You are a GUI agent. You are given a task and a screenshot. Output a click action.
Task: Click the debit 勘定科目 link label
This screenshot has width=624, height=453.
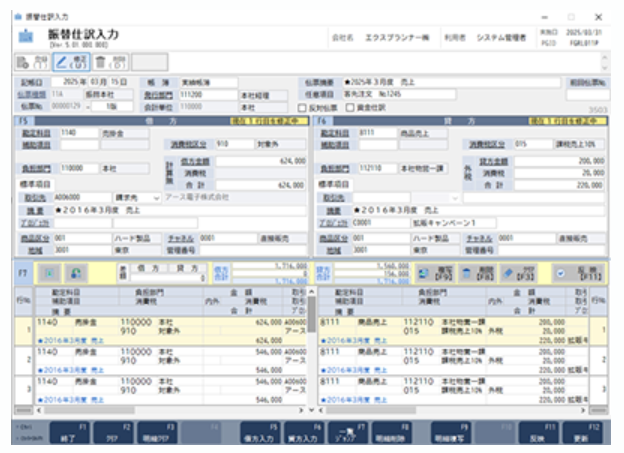pyautogui.click(x=36, y=133)
